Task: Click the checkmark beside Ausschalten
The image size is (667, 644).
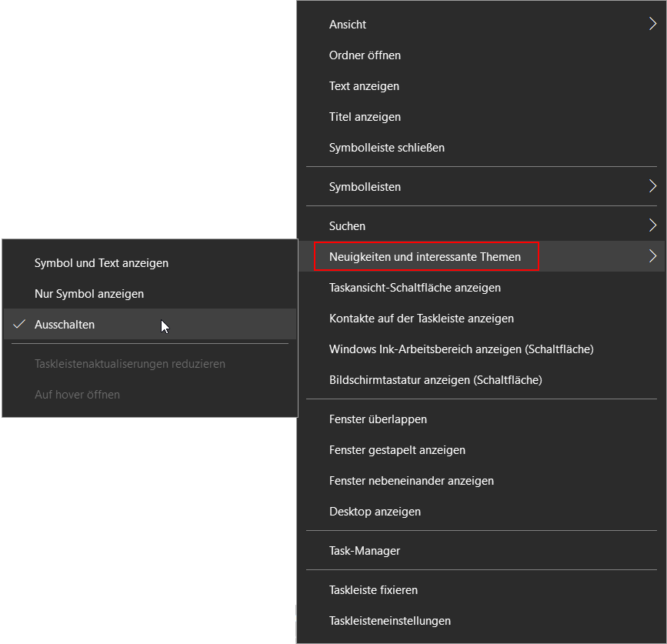Action: [x=19, y=325]
